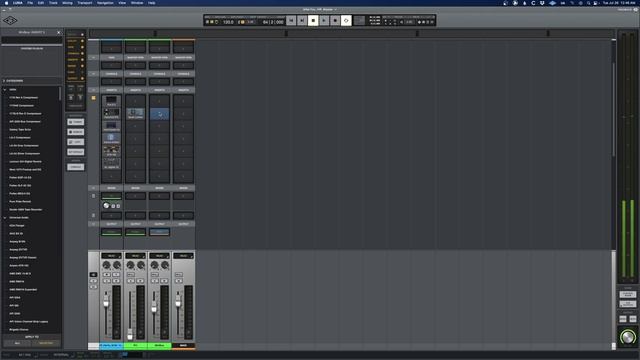Click the transport play button
The height and width of the screenshot is (360, 640).
tap(324, 20)
